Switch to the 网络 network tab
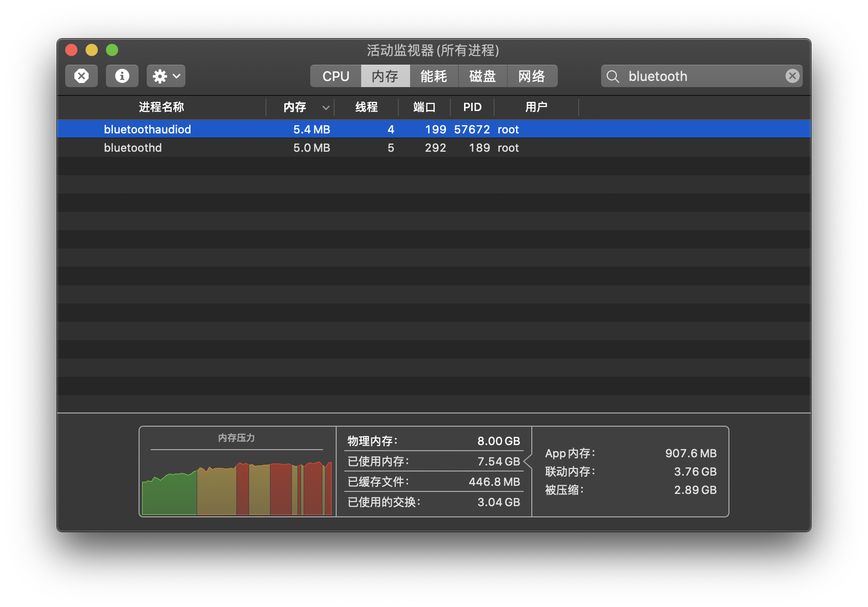The image size is (868, 607). pos(532,76)
